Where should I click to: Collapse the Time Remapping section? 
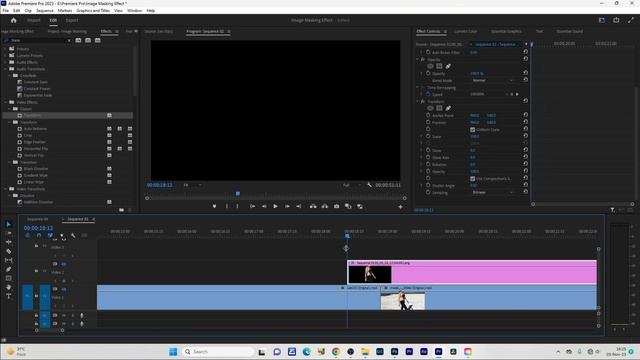pos(418,87)
